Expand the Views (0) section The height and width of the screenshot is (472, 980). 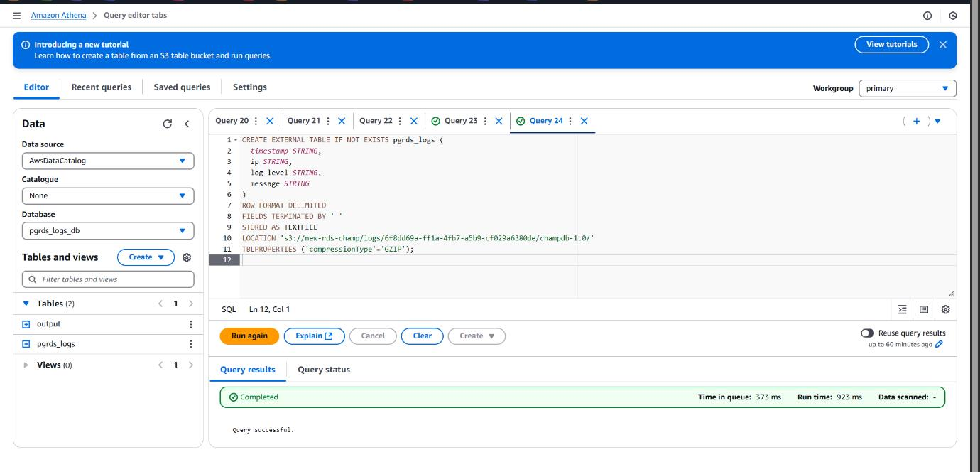click(27, 365)
